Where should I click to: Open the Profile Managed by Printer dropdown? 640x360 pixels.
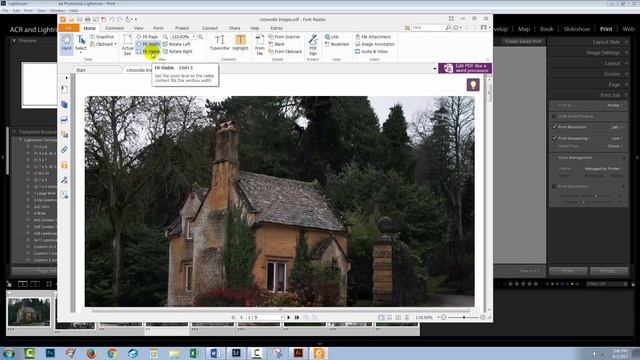point(603,169)
